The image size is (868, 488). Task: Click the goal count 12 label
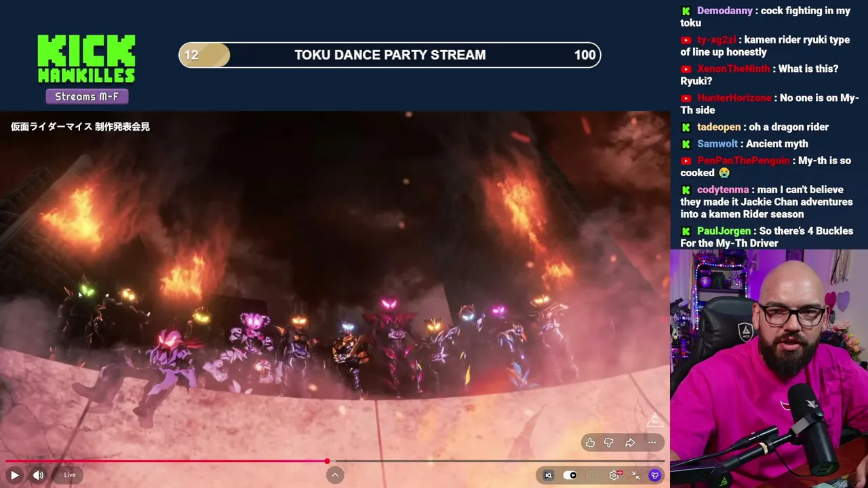coord(191,55)
